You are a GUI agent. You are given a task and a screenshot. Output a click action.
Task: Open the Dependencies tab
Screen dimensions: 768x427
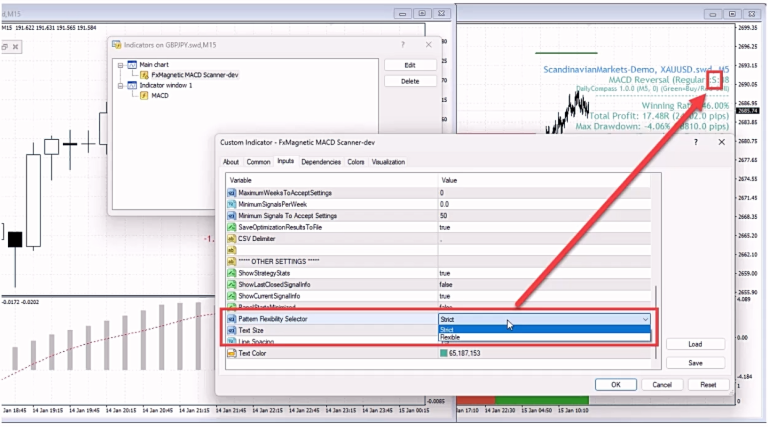321,162
